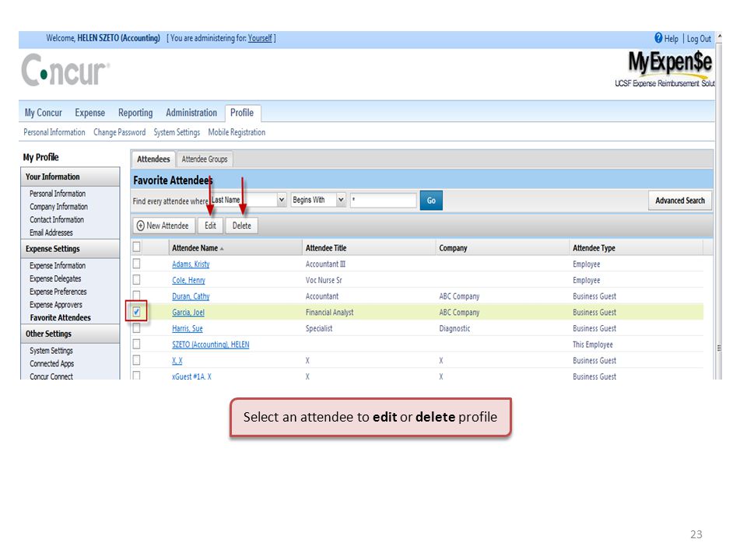Screen dimensions: 747x560
Task: Open the Adams, Kristy attendee link
Action: click(x=191, y=264)
